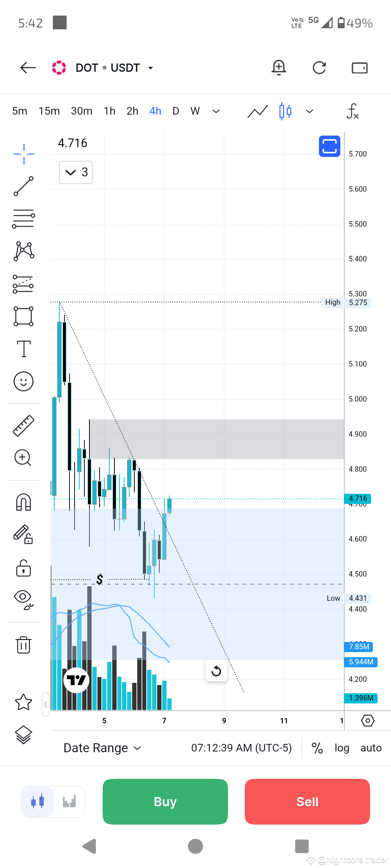The image size is (391, 868).
Task: Delete drawings with trash icon
Action: [x=24, y=644]
